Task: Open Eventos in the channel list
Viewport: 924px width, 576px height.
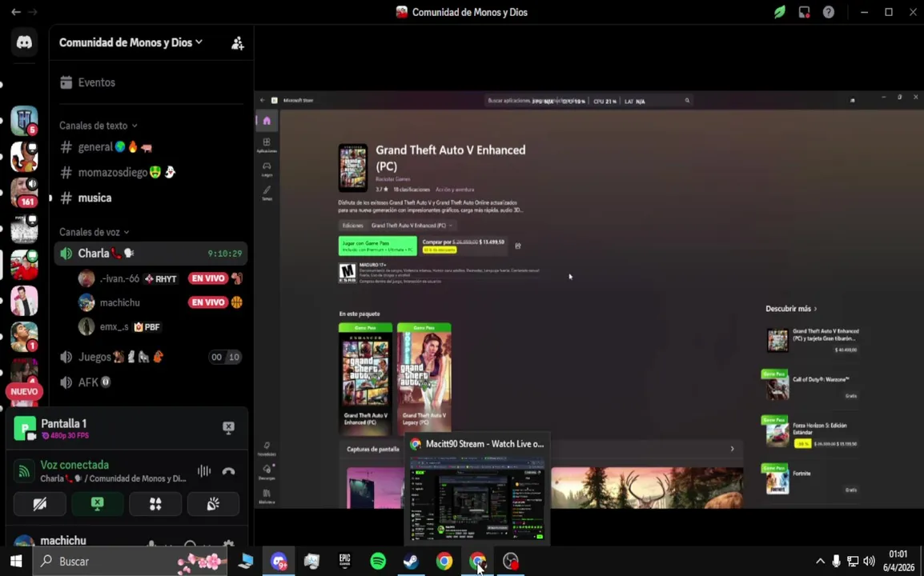Action: coord(151,82)
